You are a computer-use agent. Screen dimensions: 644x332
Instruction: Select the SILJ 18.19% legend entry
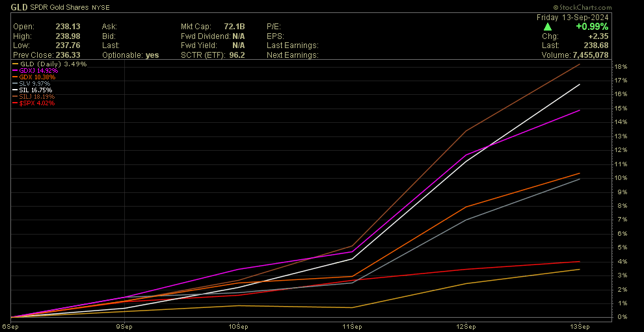click(34, 96)
